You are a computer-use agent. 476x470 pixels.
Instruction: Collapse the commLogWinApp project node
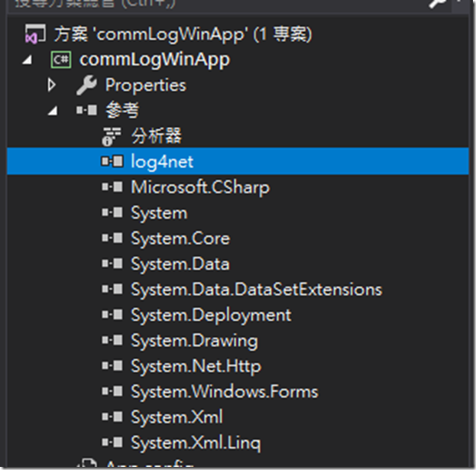(x=28, y=60)
